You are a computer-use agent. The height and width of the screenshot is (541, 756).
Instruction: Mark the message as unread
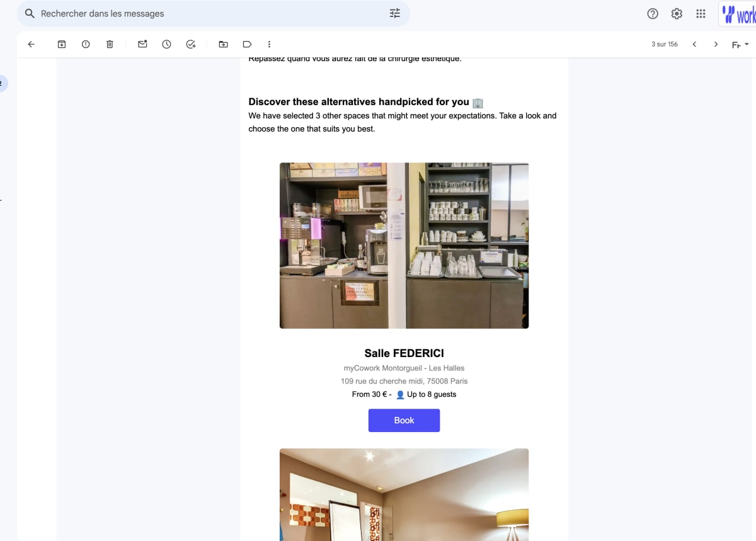[142, 44]
